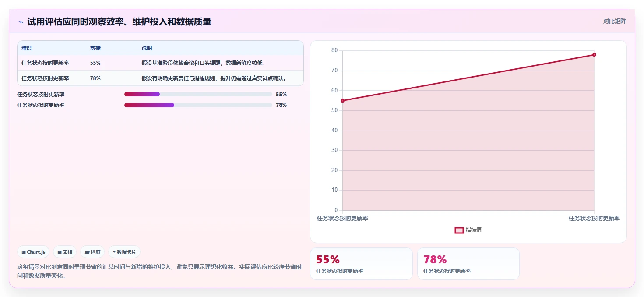Viewport: 644px width, 297px height.
Task: Click the chart data point at 78
Action: (594, 55)
